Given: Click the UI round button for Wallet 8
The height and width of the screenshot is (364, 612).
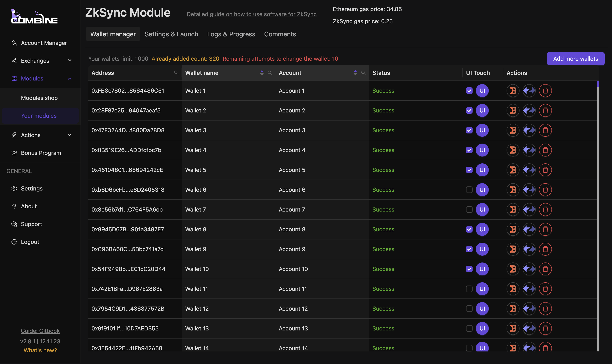Looking at the screenshot, I should 482,229.
